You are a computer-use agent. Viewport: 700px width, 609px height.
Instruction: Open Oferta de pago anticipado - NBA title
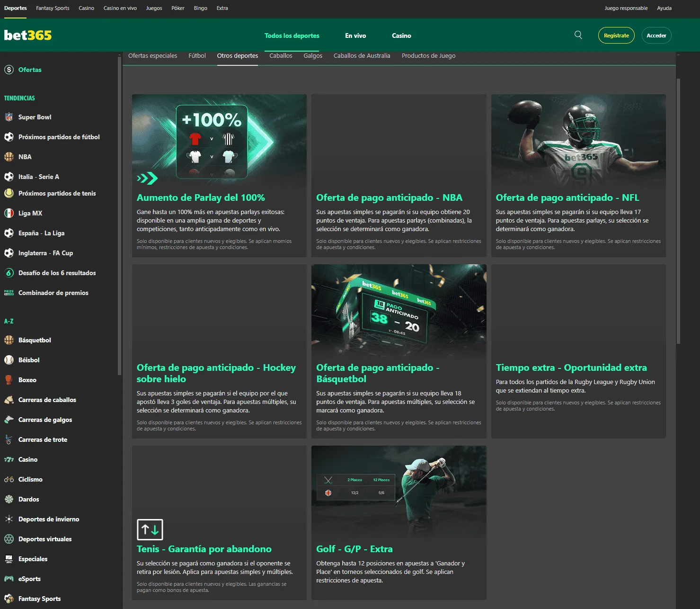[389, 197]
